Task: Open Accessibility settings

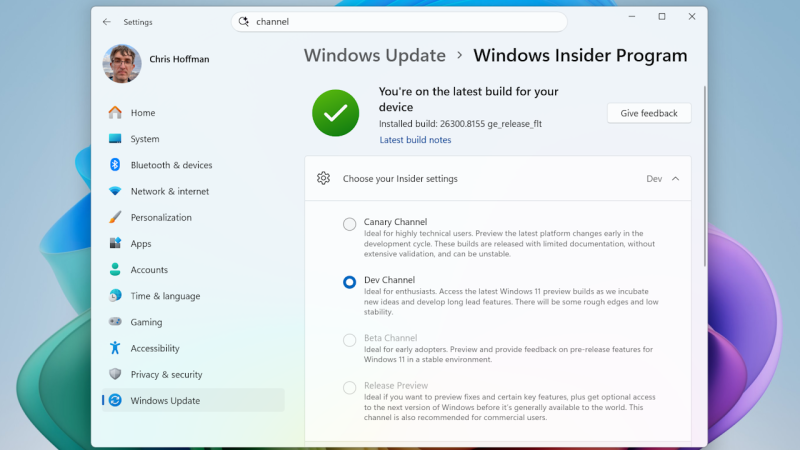Action: 155,348
